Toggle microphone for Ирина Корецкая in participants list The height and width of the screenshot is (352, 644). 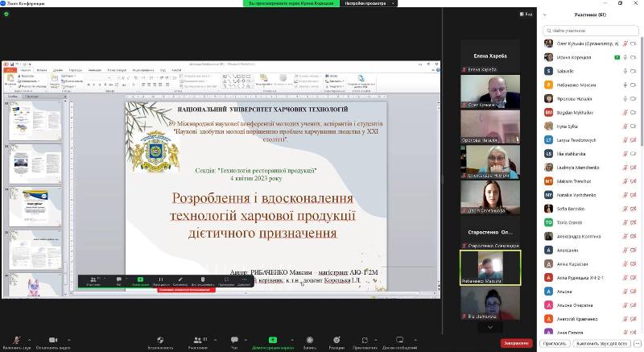[625, 57]
